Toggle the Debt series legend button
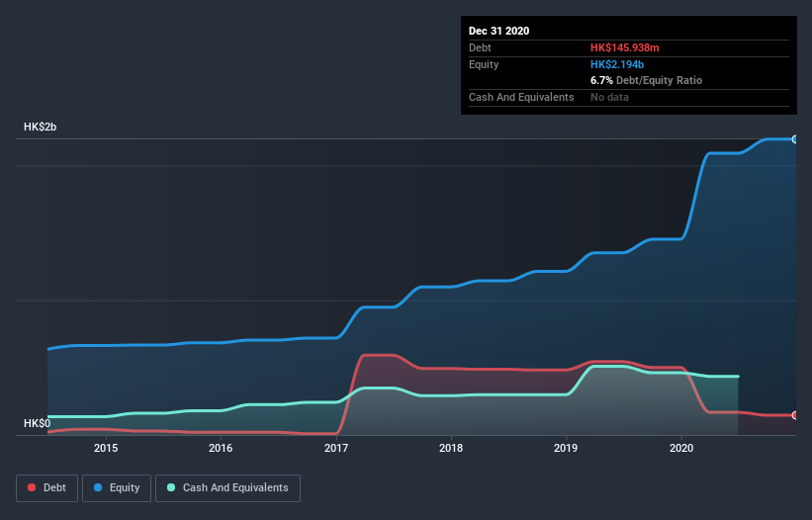Viewport: 812px width, 520px height. tap(47, 488)
